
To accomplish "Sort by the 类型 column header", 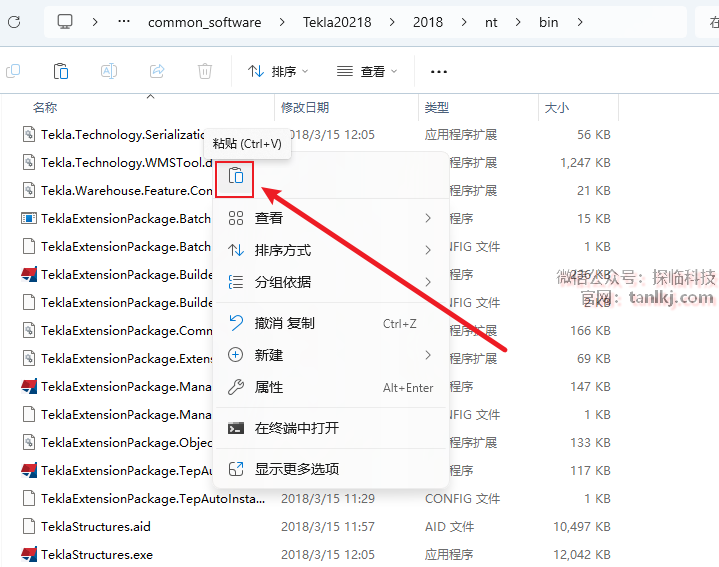I will [x=436, y=107].
